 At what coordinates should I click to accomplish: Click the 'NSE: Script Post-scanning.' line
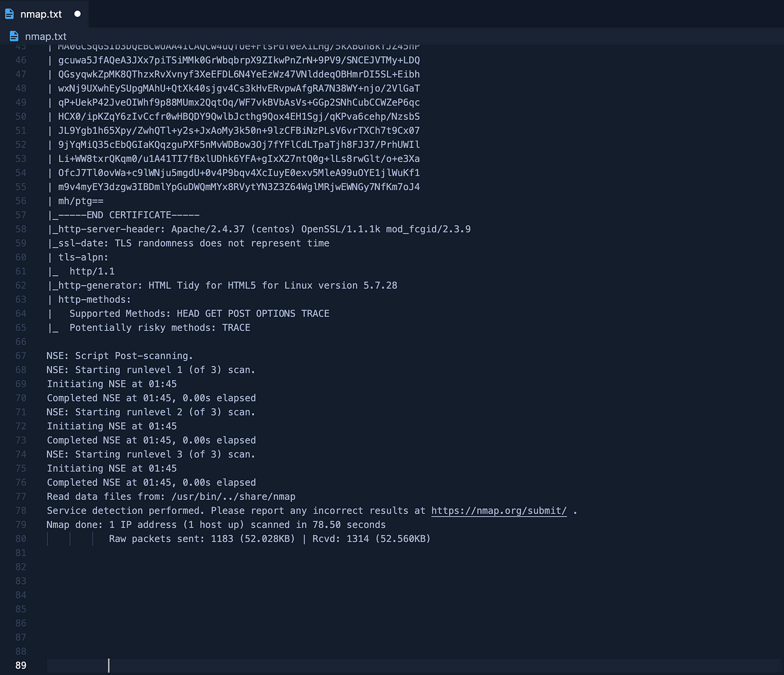[x=120, y=356]
